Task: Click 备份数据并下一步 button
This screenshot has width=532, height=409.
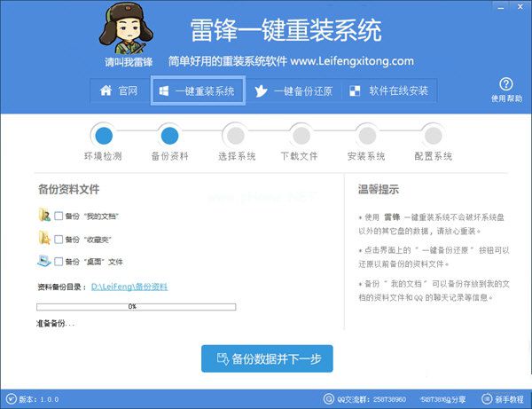Action: tap(267, 359)
